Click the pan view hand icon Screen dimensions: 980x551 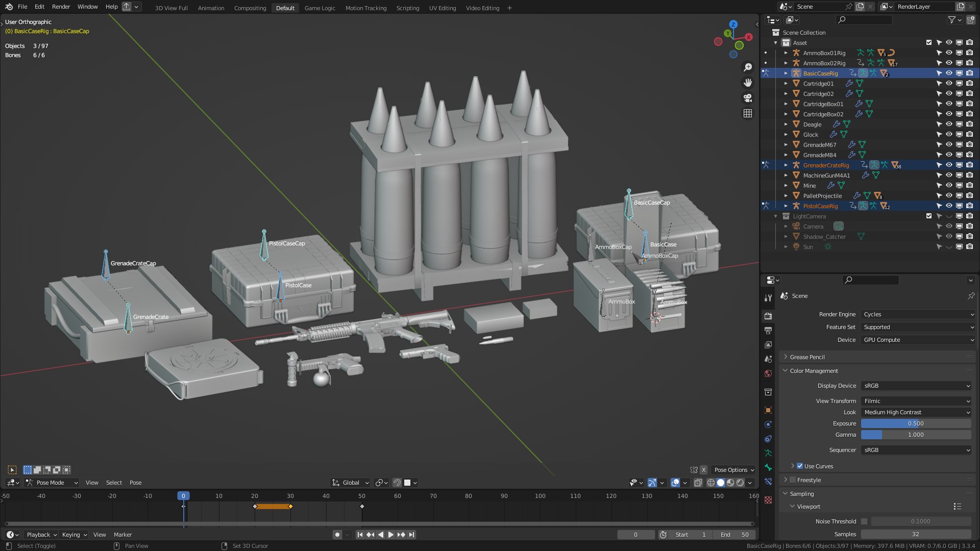[748, 83]
